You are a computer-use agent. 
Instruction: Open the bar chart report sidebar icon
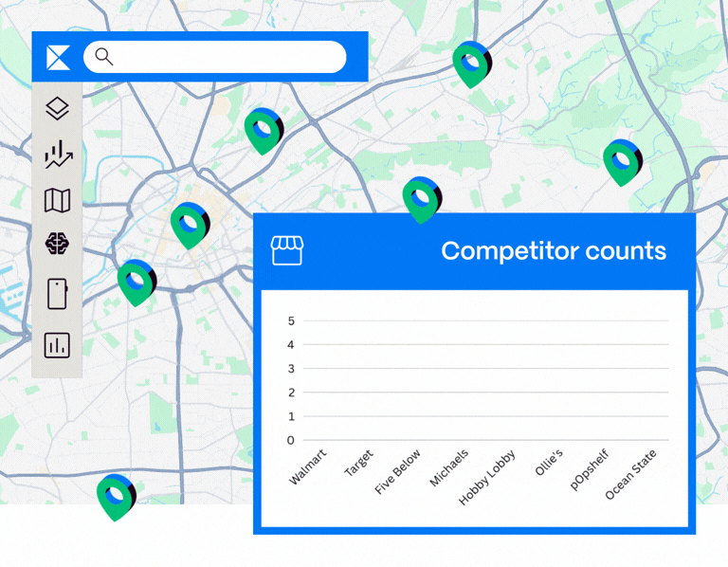(57, 345)
